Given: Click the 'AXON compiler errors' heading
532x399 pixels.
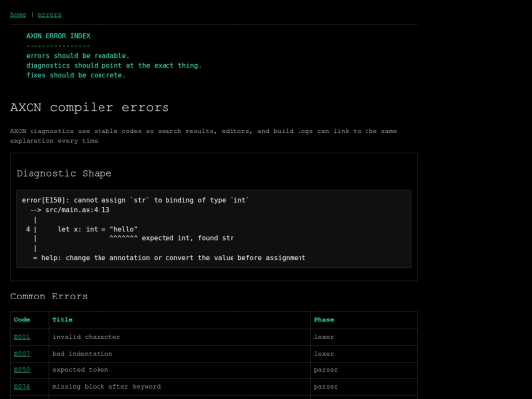Looking at the screenshot, I should (90, 108).
